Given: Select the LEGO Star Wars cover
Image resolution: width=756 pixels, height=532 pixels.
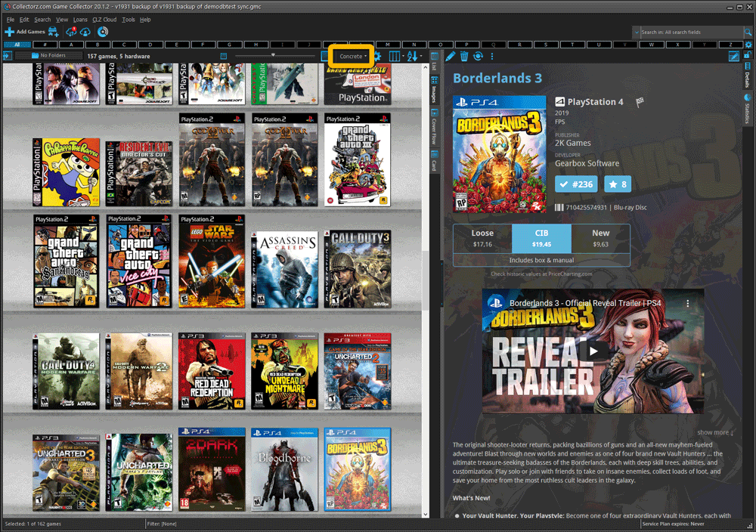Looking at the screenshot, I should (x=212, y=261).
